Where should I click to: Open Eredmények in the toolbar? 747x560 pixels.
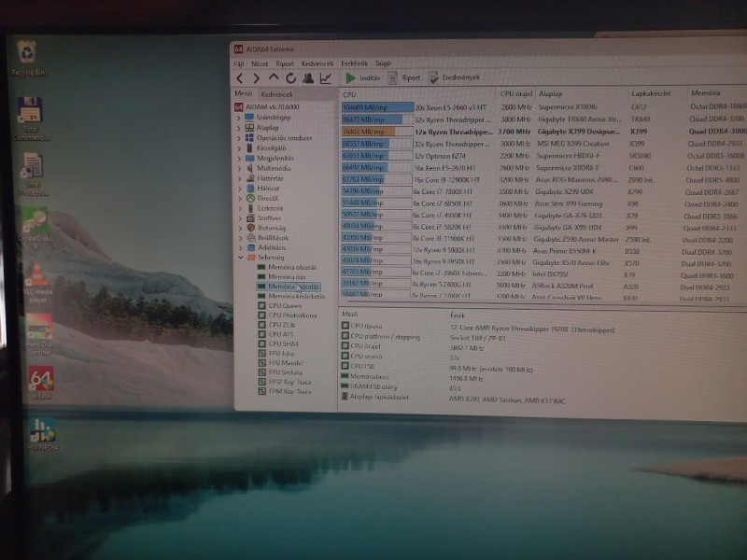click(454, 77)
